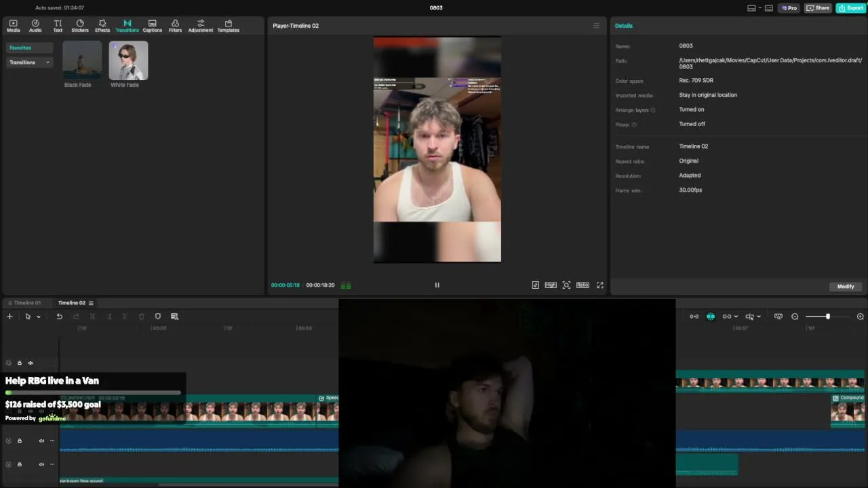Toggle preview axis
Viewport: 868px width, 488px height.
(749, 317)
